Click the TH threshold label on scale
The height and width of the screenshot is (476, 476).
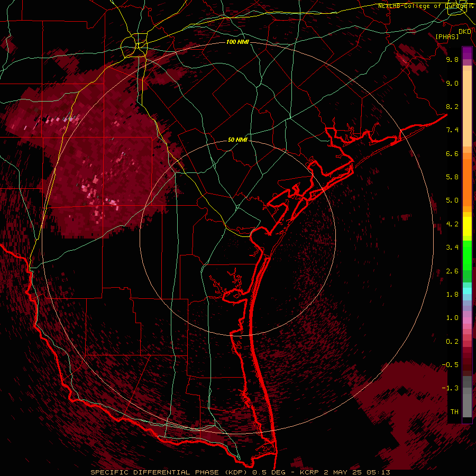click(454, 412)
